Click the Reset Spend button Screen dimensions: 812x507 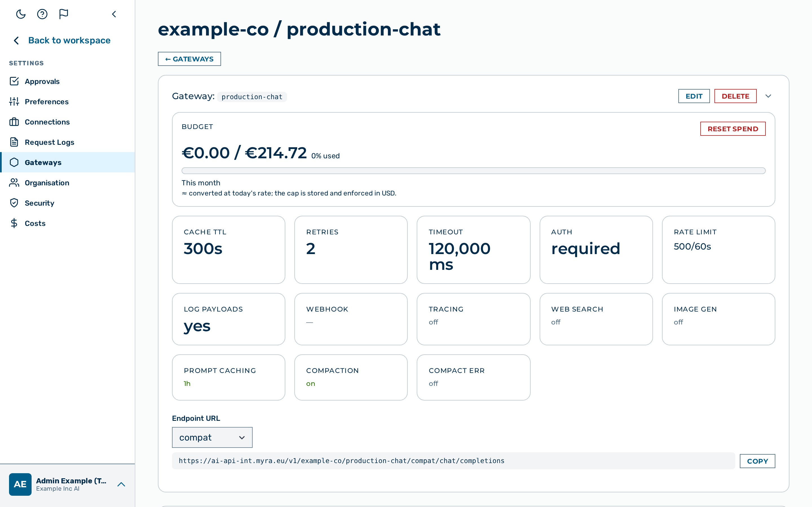point(733,129)
